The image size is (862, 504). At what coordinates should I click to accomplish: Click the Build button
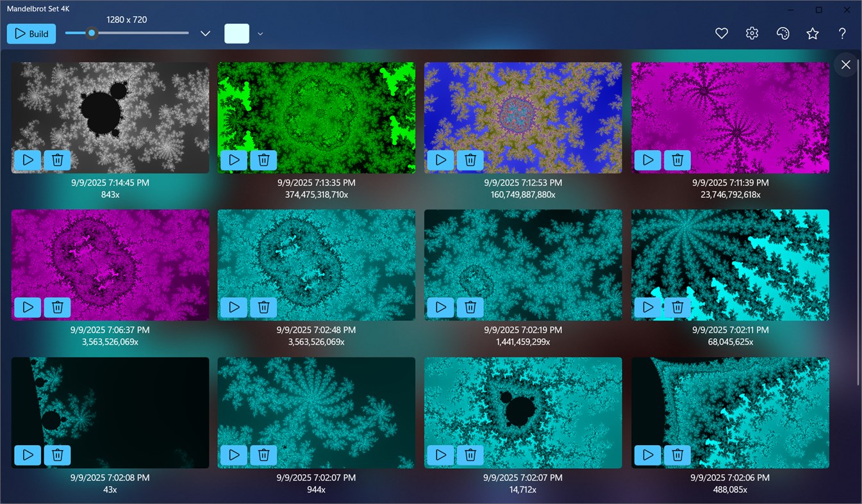click(31, 33)
